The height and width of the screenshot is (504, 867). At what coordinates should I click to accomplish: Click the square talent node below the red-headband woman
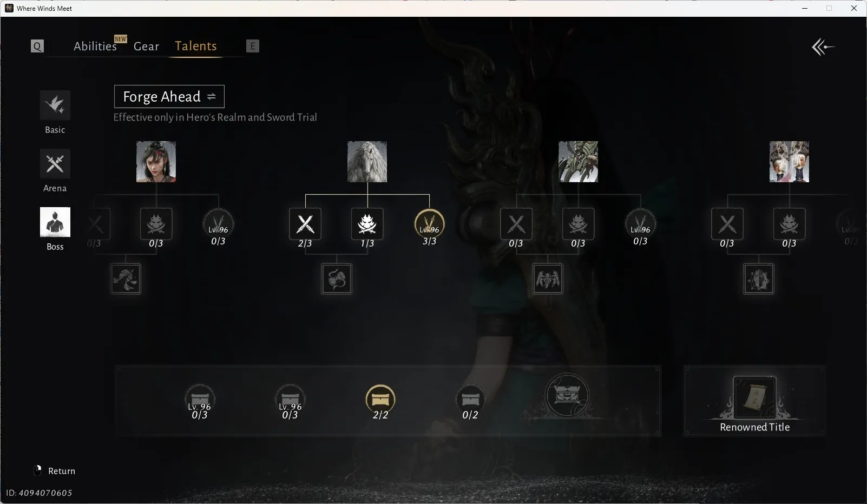coord(126,279)
